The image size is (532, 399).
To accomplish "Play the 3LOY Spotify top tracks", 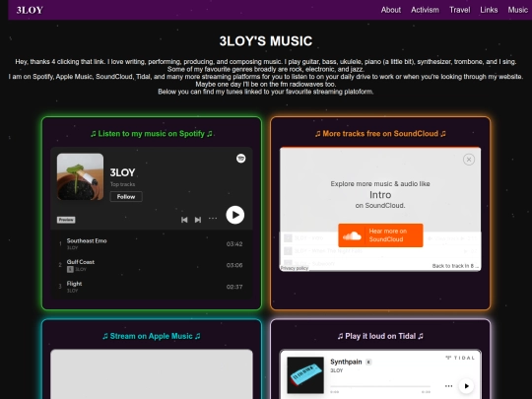I will click(x=235, y=215).
